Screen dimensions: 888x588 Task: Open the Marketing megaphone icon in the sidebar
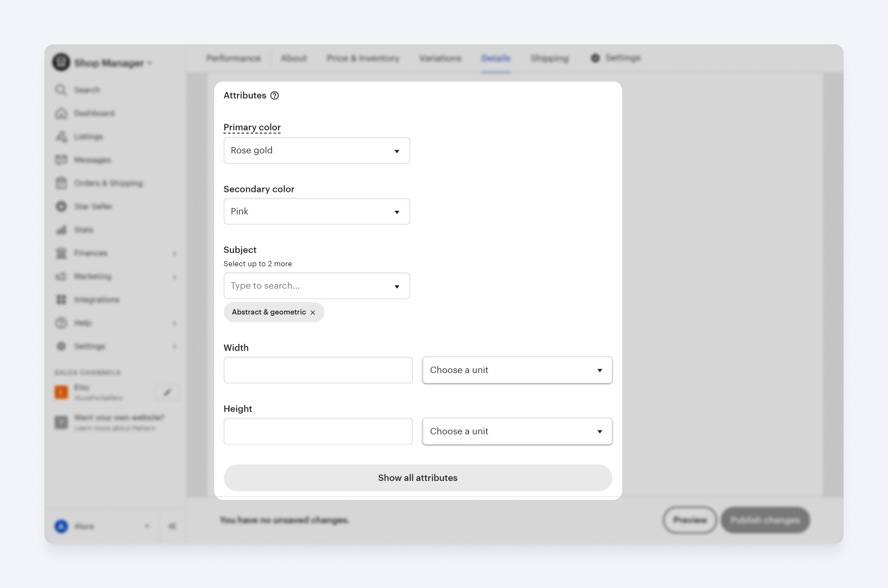[61, 276]
